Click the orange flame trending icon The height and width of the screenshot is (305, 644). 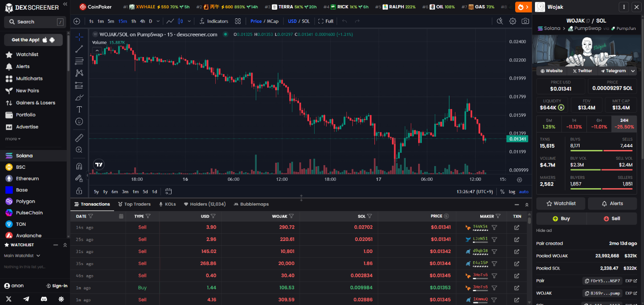(x=523, y=7)
